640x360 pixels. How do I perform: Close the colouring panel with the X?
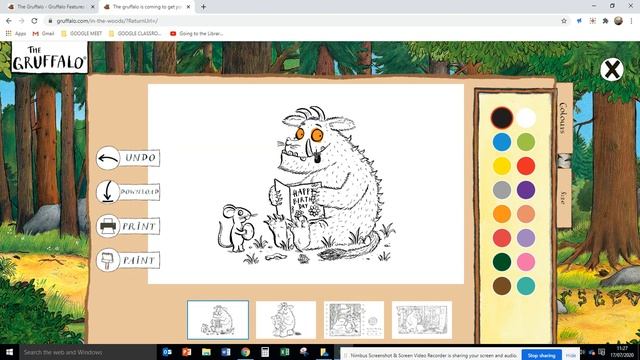(611, 69)
